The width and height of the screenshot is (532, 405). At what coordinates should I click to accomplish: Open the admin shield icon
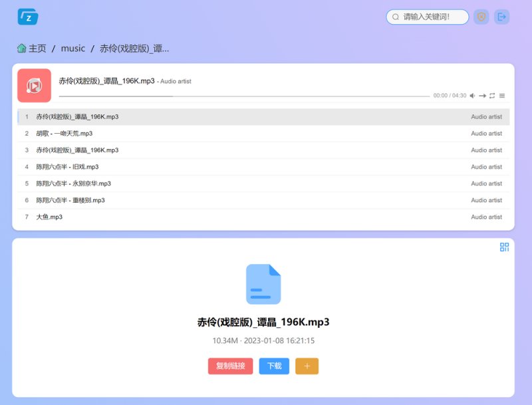481,17
